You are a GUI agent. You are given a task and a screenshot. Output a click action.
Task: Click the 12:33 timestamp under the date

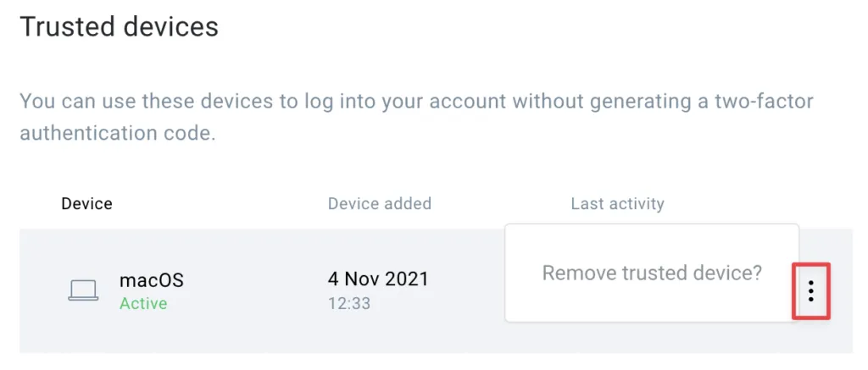(348, 303)
